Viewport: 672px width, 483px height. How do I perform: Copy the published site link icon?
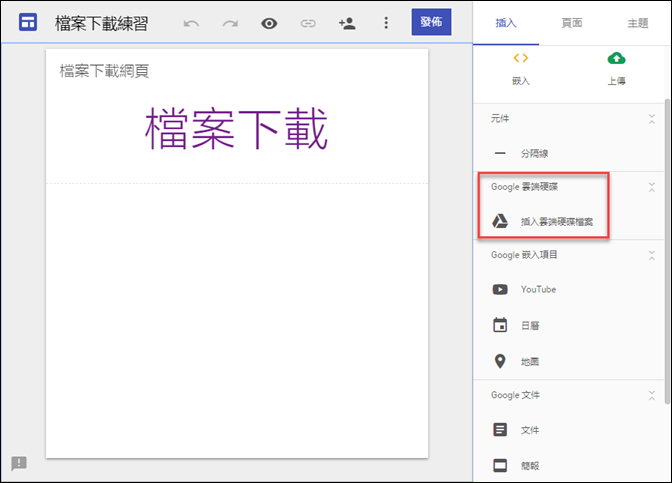[x=308, y=23]
